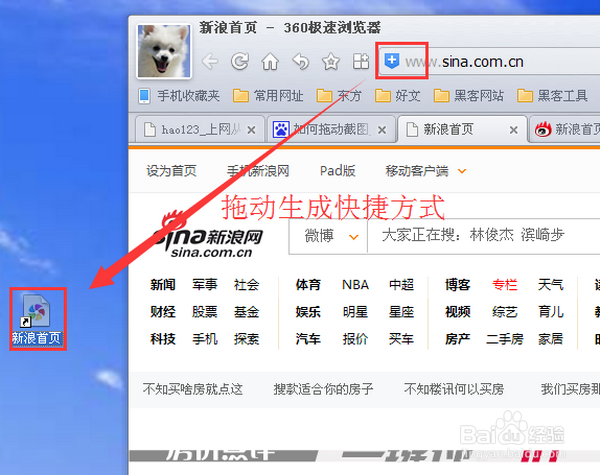Image resolution: width=600 pixels, height=475 pixels.
Task: Open the 买车 channel link
Action: tap(401, 339)
